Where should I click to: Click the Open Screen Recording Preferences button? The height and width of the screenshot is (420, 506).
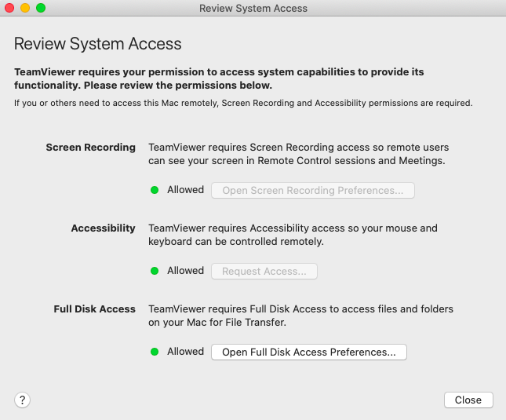313,191
